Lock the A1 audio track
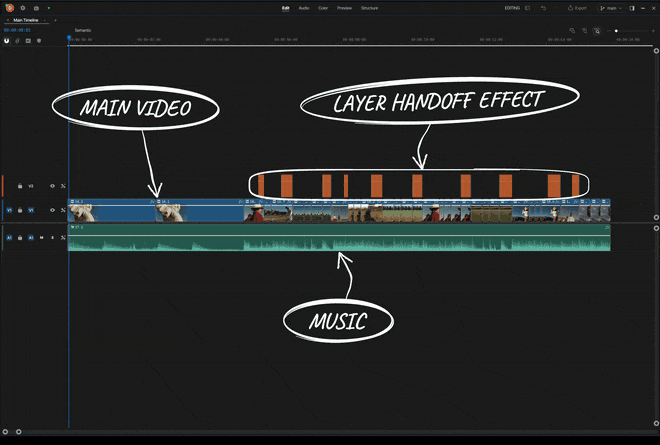The width and height of the screenshot is (660, 445). click(20, 238)
